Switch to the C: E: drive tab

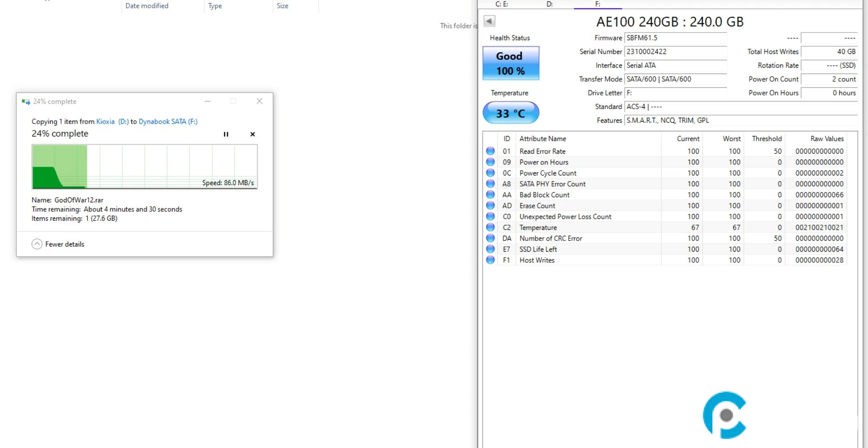[x=501, y=4]
